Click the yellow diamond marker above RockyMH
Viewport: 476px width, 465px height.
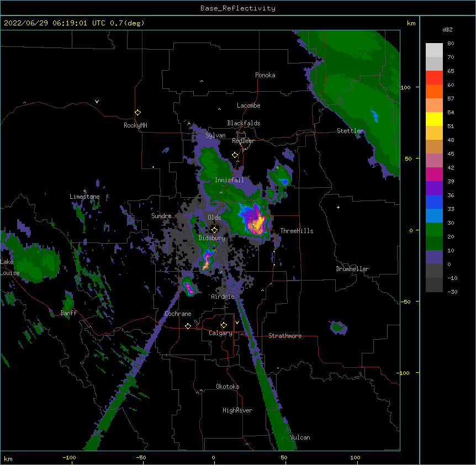coord(137,113)
